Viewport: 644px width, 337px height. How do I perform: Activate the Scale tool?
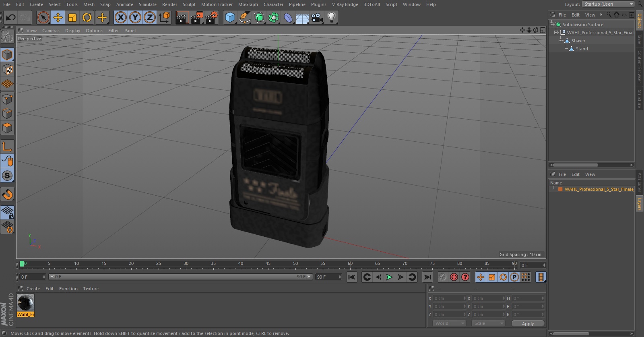[x=72, y=17]
